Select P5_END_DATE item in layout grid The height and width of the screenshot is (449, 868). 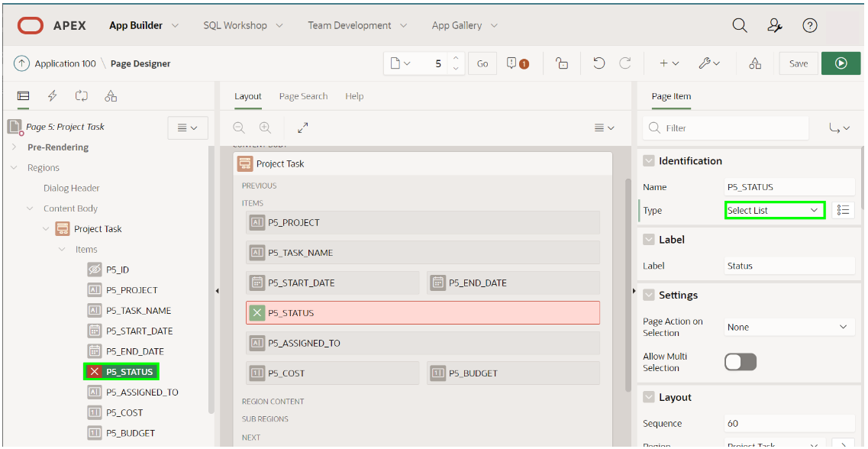click(x=513, y=283)
